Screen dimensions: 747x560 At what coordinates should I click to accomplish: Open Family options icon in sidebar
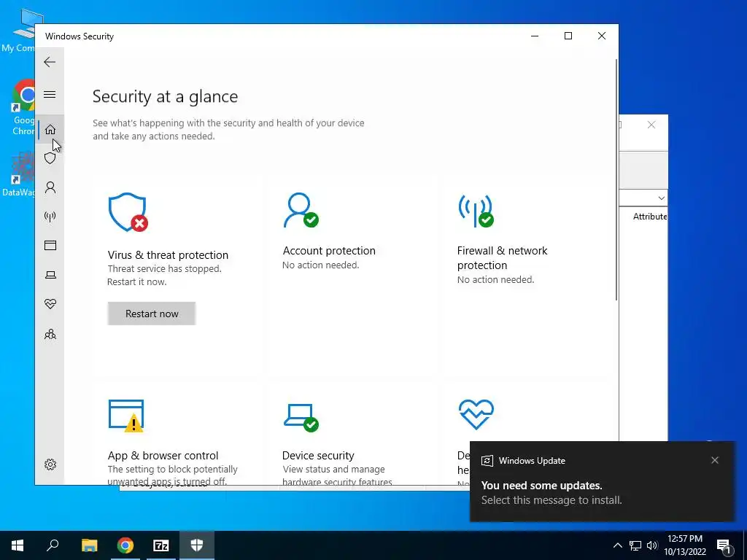50,334
